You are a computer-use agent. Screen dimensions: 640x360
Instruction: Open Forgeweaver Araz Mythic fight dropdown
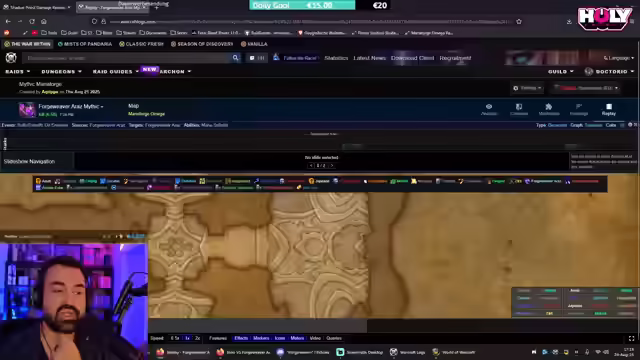point(71,106)
